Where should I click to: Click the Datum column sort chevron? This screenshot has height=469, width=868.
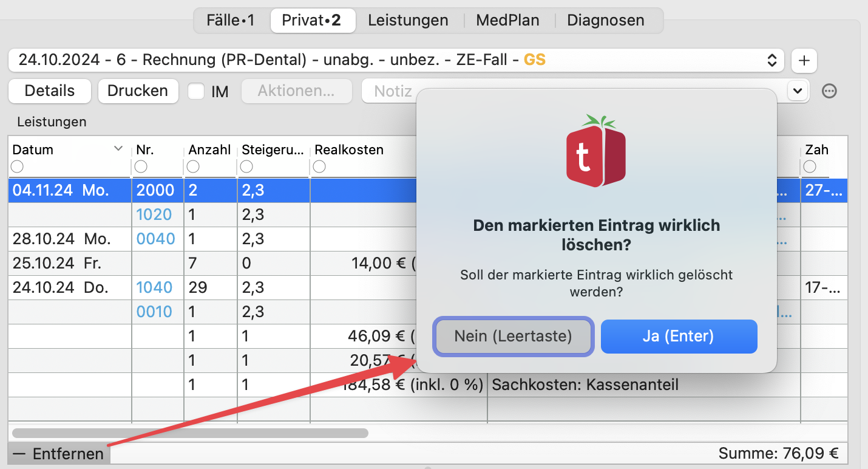click(118, 149)
